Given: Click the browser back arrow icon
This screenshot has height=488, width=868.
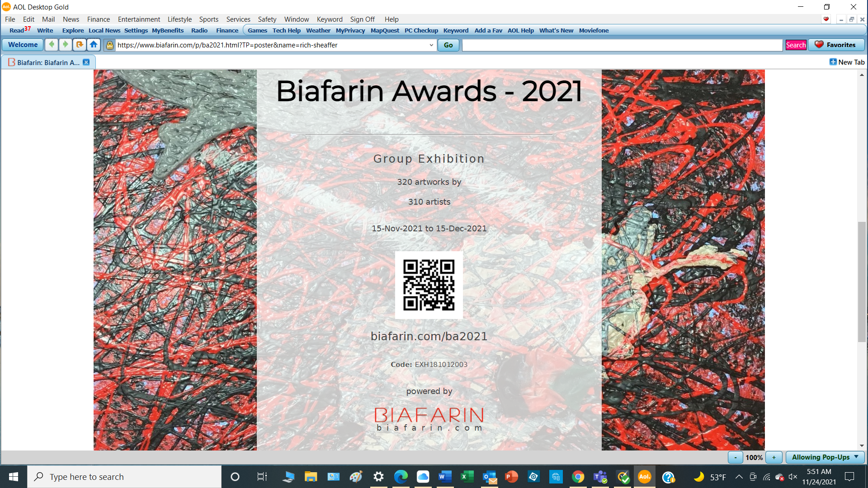Looking at the screenshot, I should (x=52, y=45).
